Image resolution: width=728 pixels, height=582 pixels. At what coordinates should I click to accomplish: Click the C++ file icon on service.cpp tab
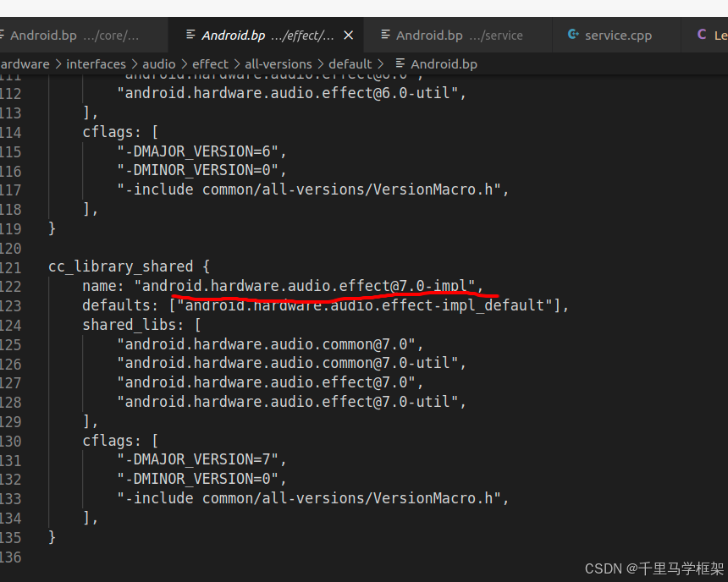coord(573,35)
